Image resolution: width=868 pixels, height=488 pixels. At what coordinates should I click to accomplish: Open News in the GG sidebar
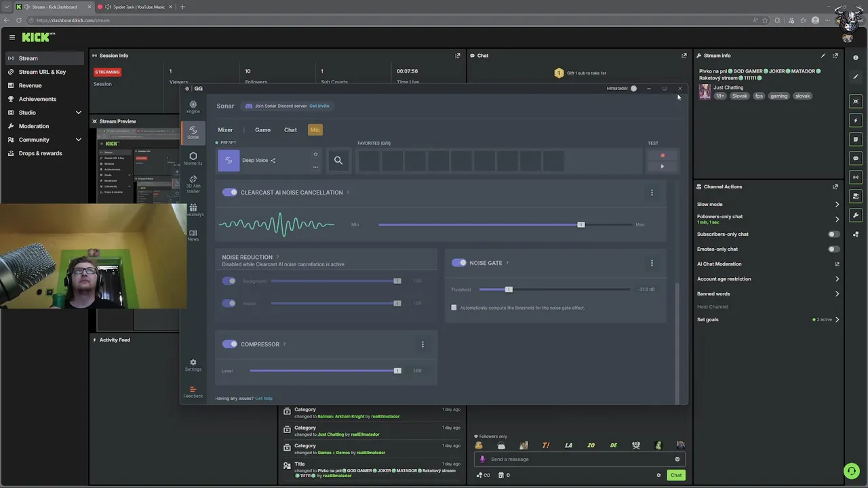coord(193,235)
